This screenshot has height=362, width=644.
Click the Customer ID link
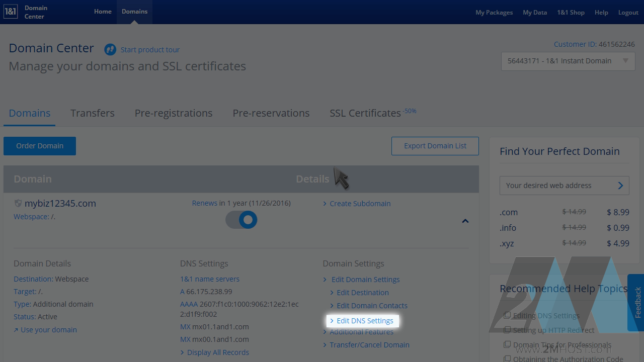pyautogui.click(x=575, y=44)
